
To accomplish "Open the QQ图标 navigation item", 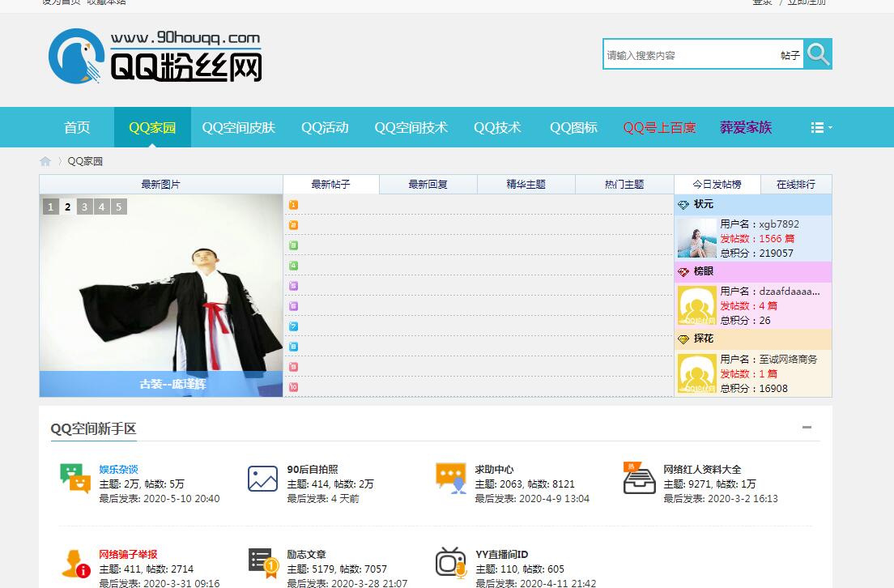I will tap(573, 127).
